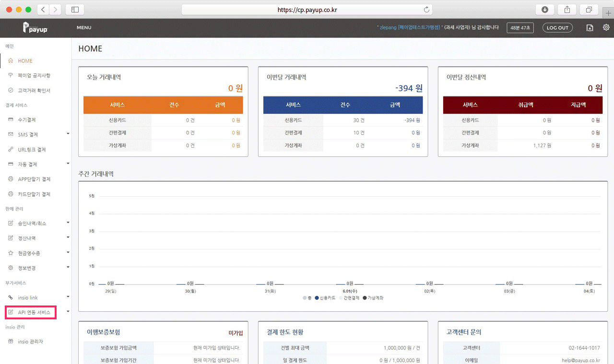The image size is (614, 364).
Task: Expand the 승인내역/취소 submenu arrow
Action: pyautogui.click(x=68, y=223)
